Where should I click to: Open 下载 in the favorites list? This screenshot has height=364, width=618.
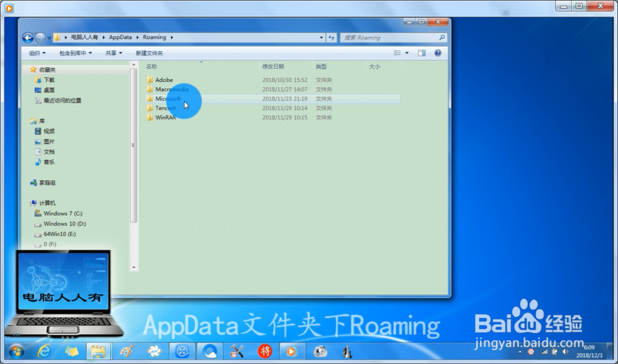pos(49,80)
